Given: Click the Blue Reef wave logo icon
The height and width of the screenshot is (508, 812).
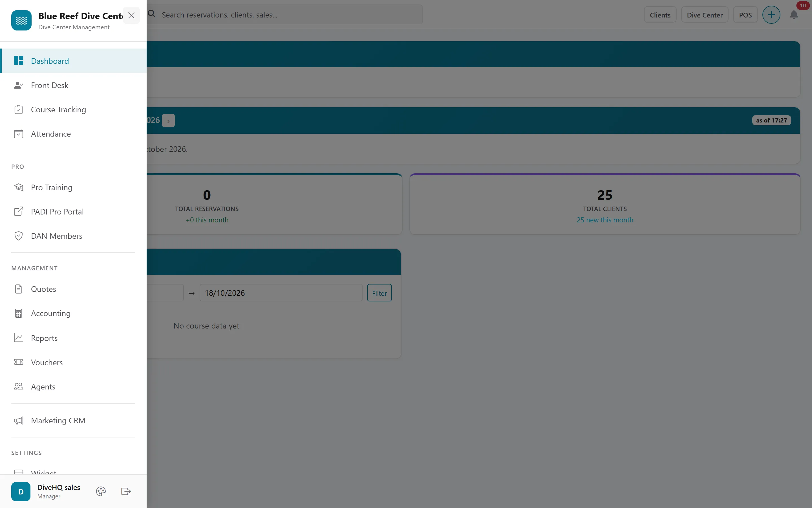Looking at the screenshot, I should (x=21, y=21).
